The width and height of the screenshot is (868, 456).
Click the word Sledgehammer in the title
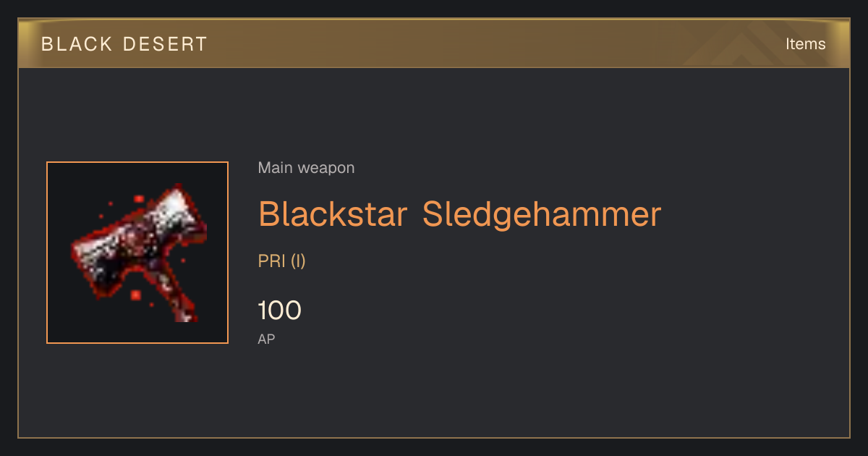(542, 214)
